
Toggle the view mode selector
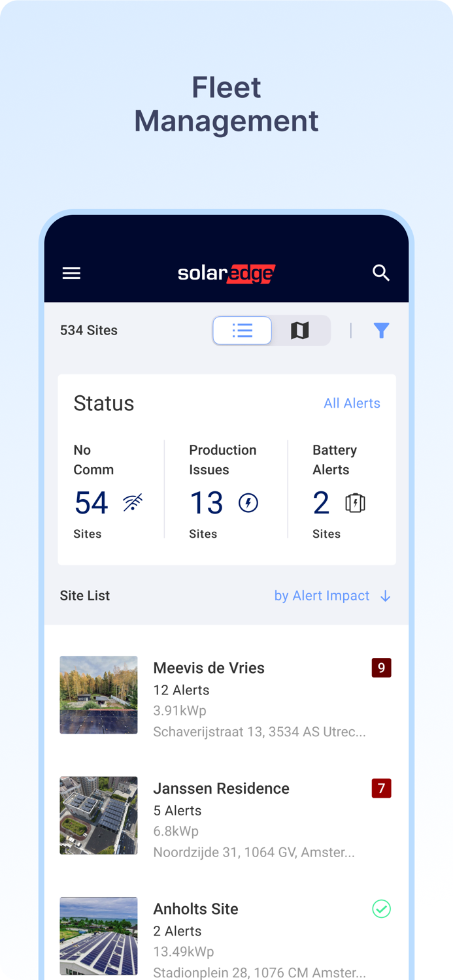point(271,331)
